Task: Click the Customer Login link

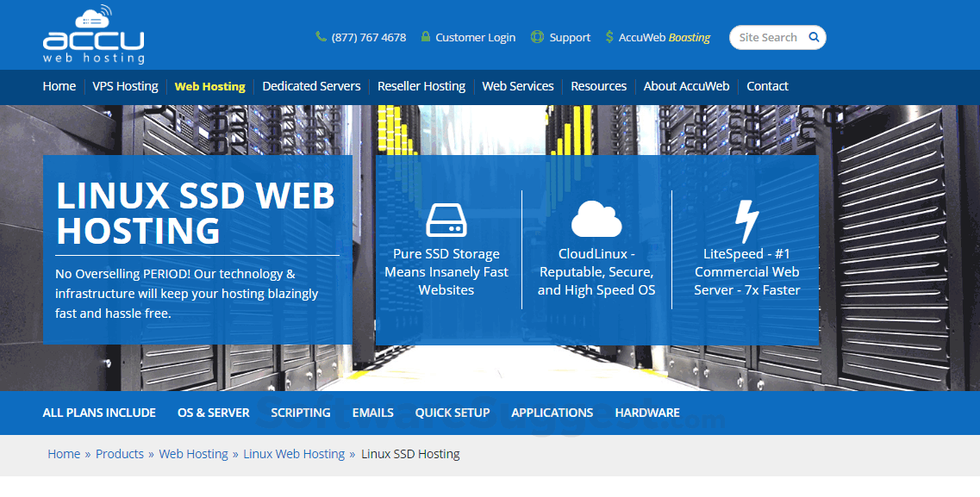Action: point(477,37)
